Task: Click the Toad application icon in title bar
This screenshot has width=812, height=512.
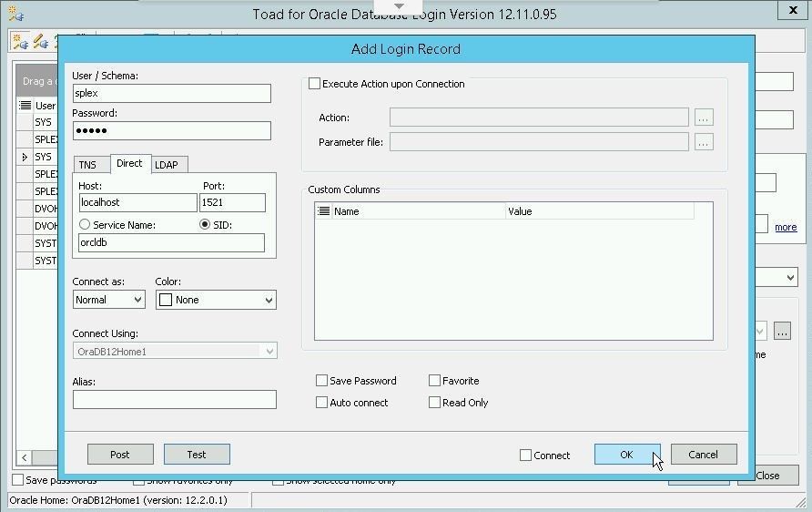Action: [x=16, y=14]
